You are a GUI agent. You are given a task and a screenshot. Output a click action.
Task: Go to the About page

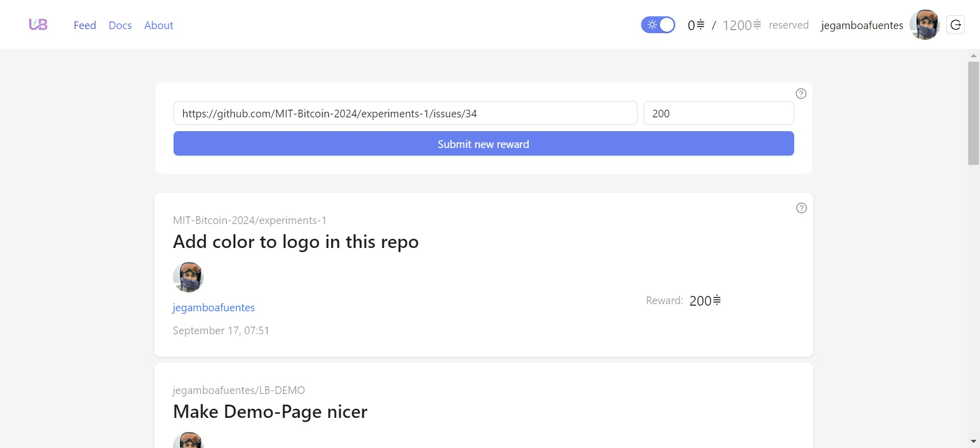[158, 26]
